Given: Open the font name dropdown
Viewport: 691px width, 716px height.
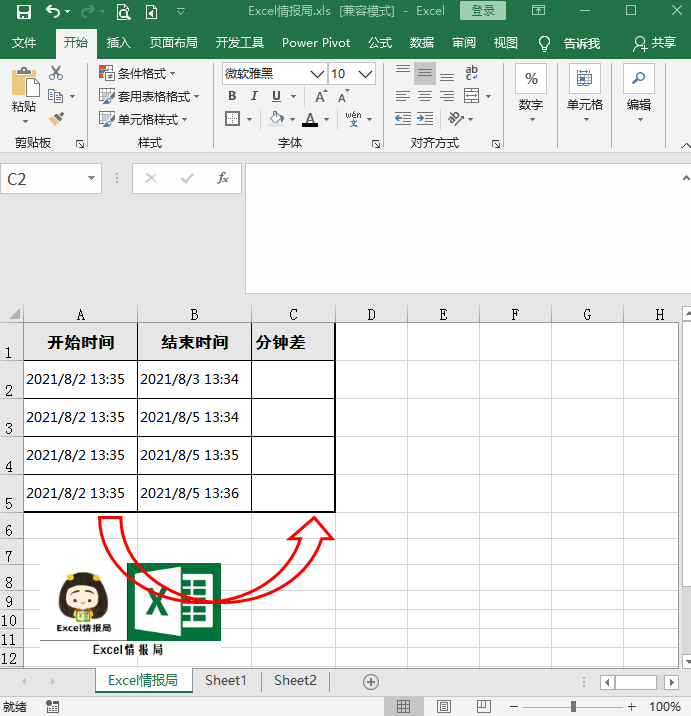Looking at the screenshot, I should pos(317,74).
